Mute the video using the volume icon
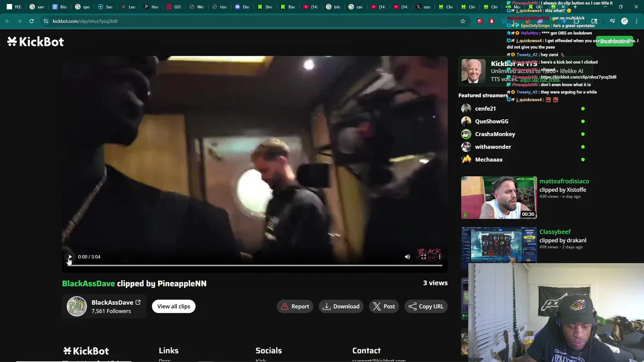 pos(408,257)
